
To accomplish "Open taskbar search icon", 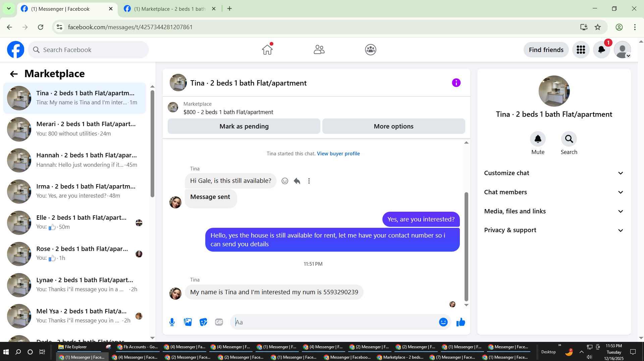I will pyautogui.click(x=18, y=352).
